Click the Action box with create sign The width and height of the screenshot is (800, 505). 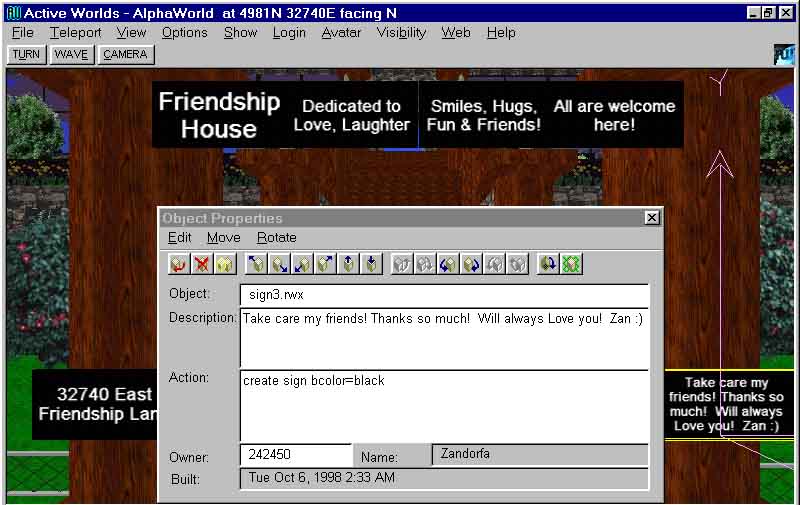pyautogui.click(x=444, y=406)
